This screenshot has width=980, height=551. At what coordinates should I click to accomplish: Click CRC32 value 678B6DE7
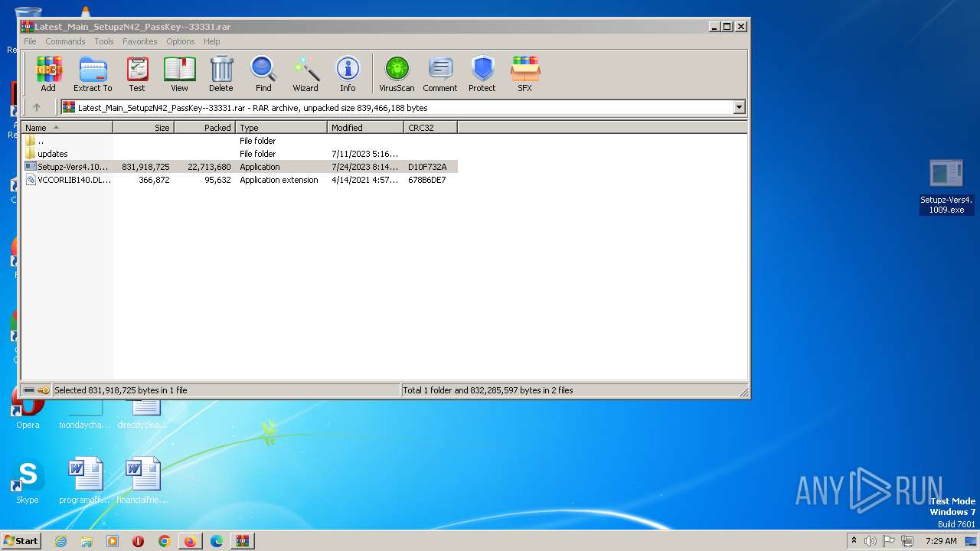pos(427,180)
